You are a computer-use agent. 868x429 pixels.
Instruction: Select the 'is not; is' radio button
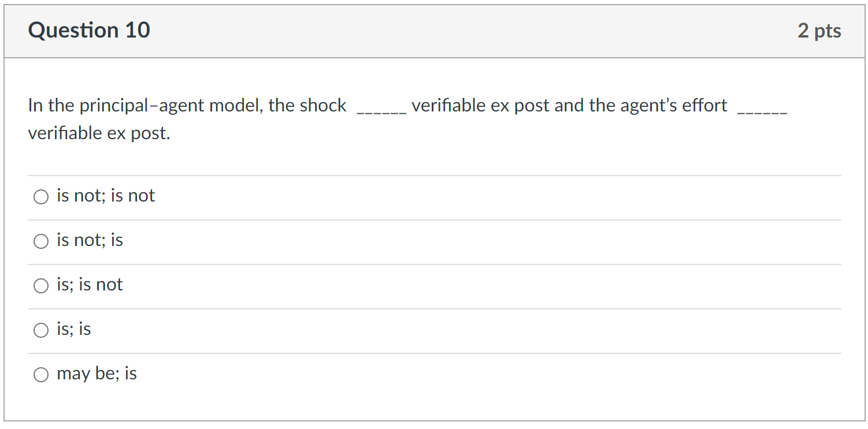pos(41,241)
